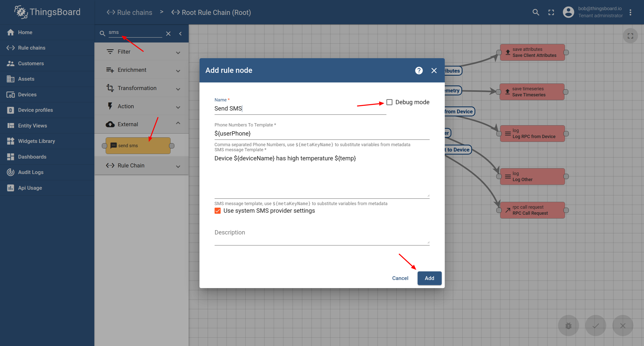The width and height of the screenshot is (644, 346).
Task: Uncheck Use system SMS provider settings
Action: [x=218, y=211]
